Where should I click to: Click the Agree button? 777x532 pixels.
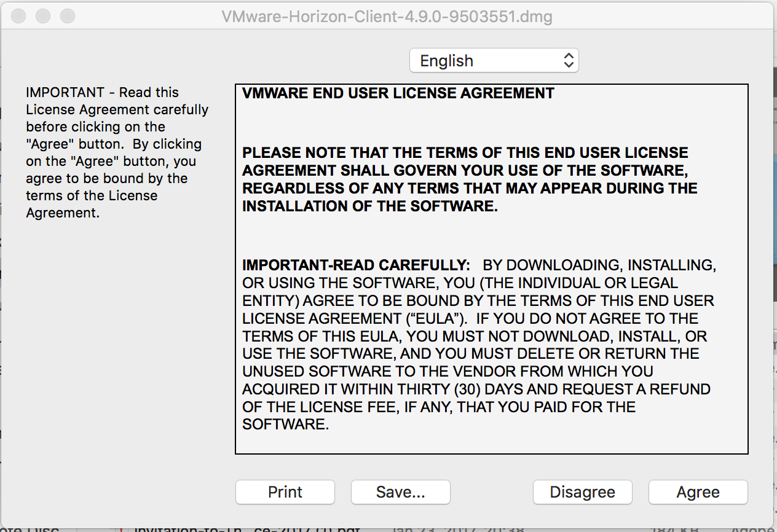(x=698, y=492)
